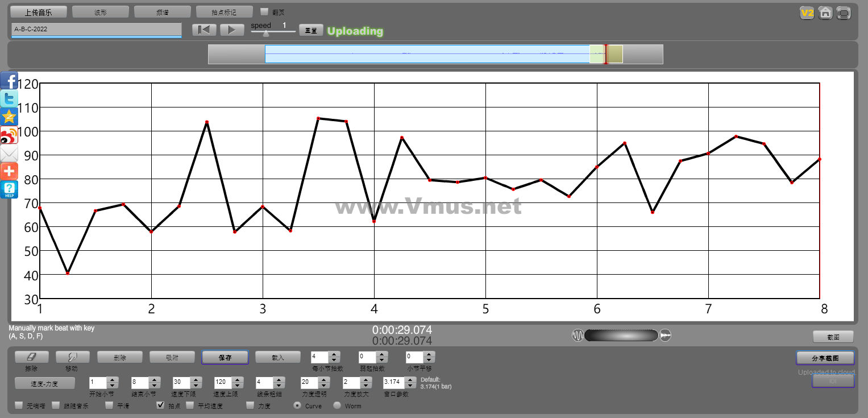Rewind to start of track
Screen dimensions: 868x418
(x=204, y=30)
